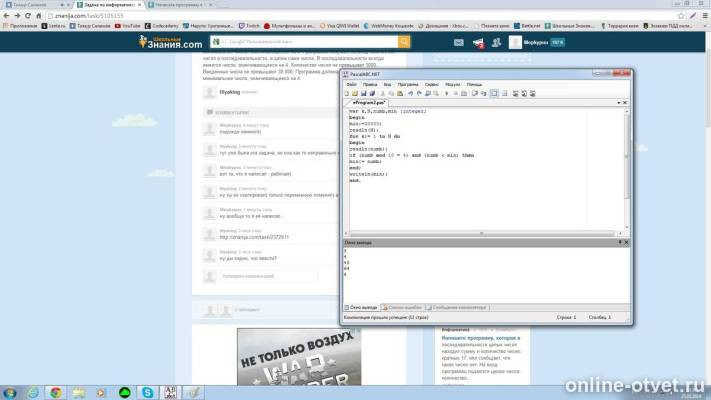Click the НЕ ТОЛЬКО ВОЗДУХ ad banner

pos(299,357)
